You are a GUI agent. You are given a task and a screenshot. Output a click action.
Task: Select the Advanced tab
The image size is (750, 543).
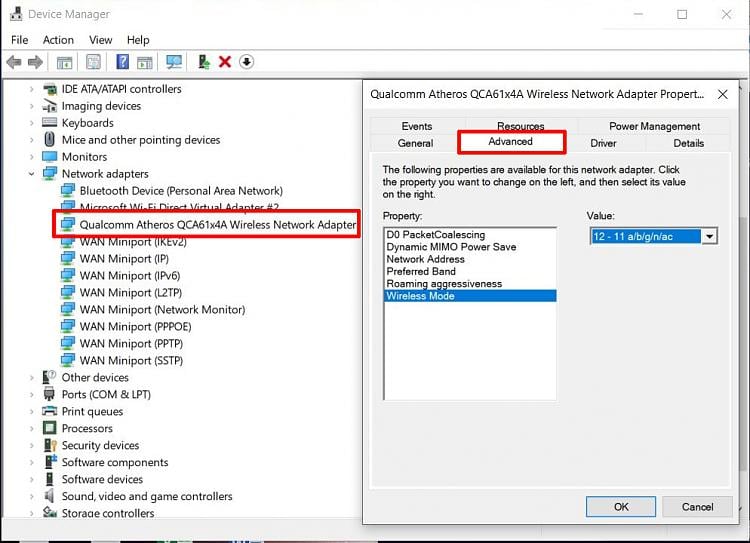pyautogui.click(x=510, y=142)
